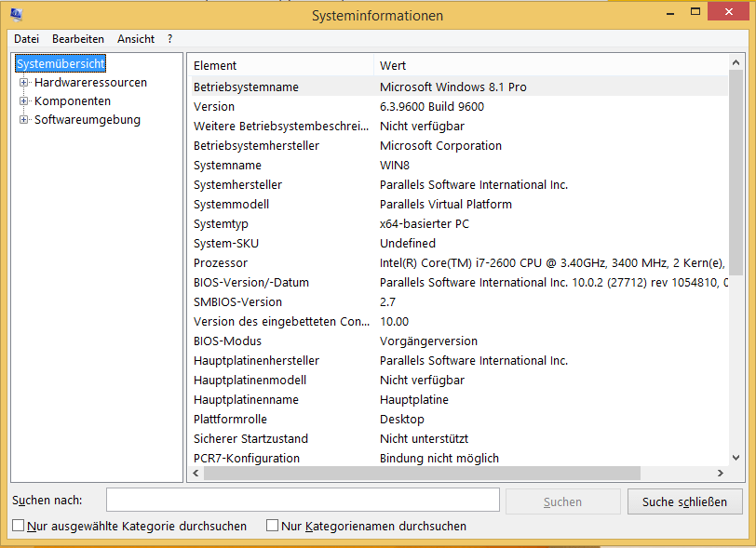
Task: Click the Element column header
Action: 282,65
